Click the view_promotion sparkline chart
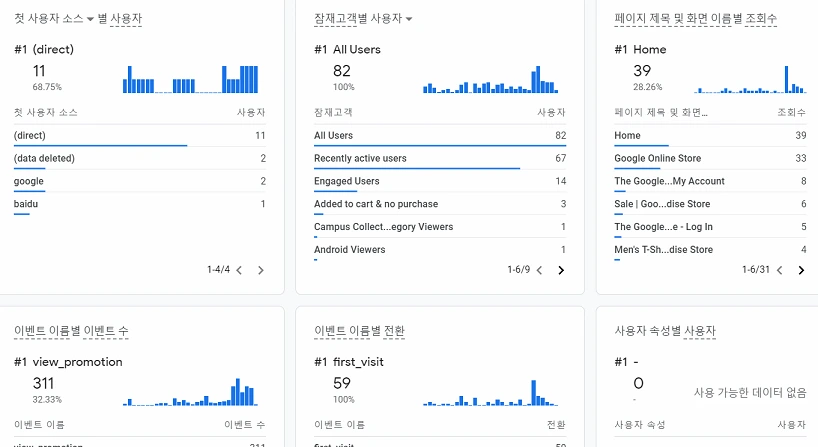 coord(190,392)
